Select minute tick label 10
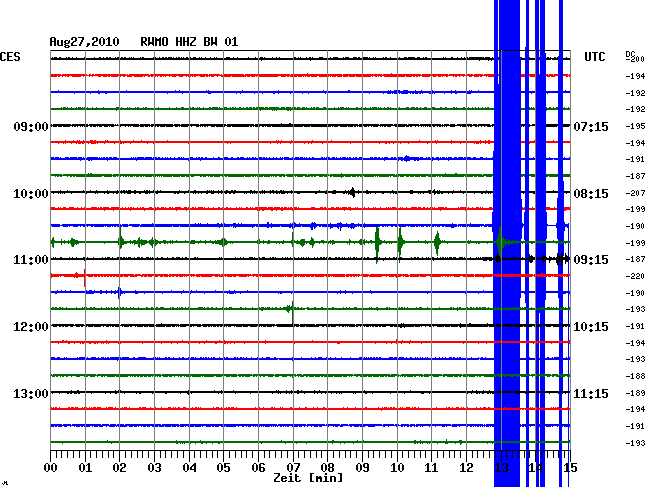 pyautogui.click(x=397, y=468)
